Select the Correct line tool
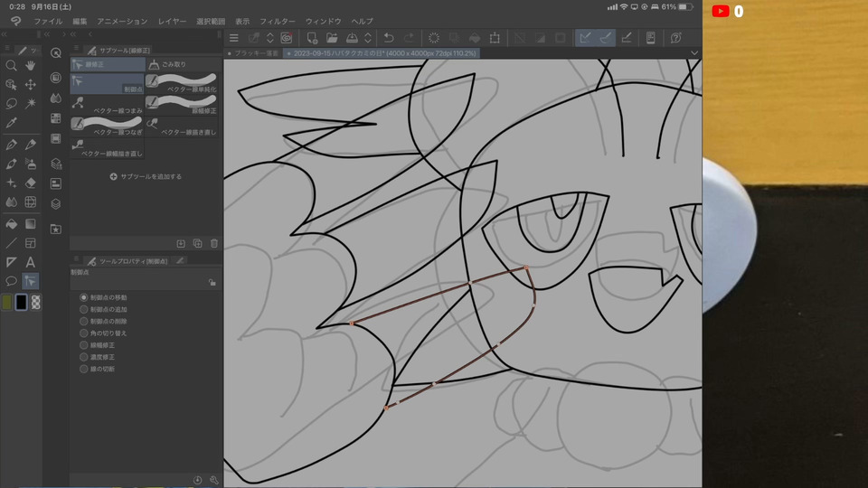Screen dimensions: 868x488 click(x=31, y=281)
